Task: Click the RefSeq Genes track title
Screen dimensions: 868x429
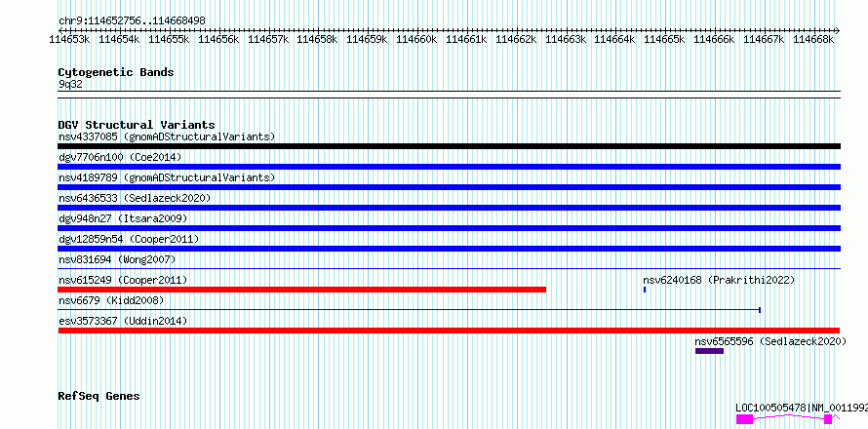Action: point(99,396)
